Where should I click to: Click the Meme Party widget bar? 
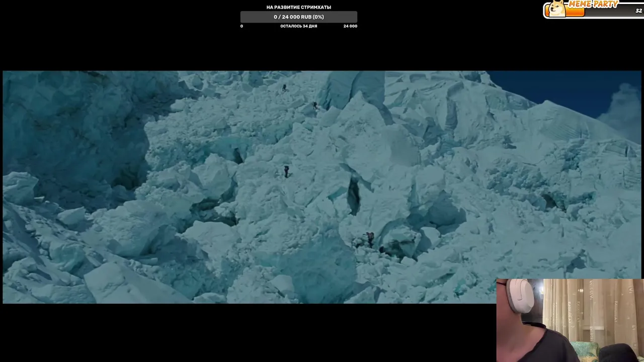coord(594,10)
